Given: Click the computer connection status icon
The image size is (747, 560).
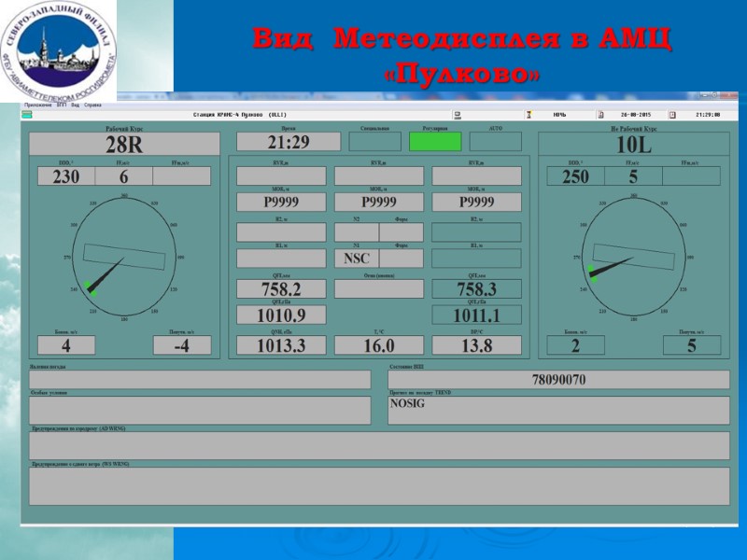Looking at the screenshot, I should point(458,115).
